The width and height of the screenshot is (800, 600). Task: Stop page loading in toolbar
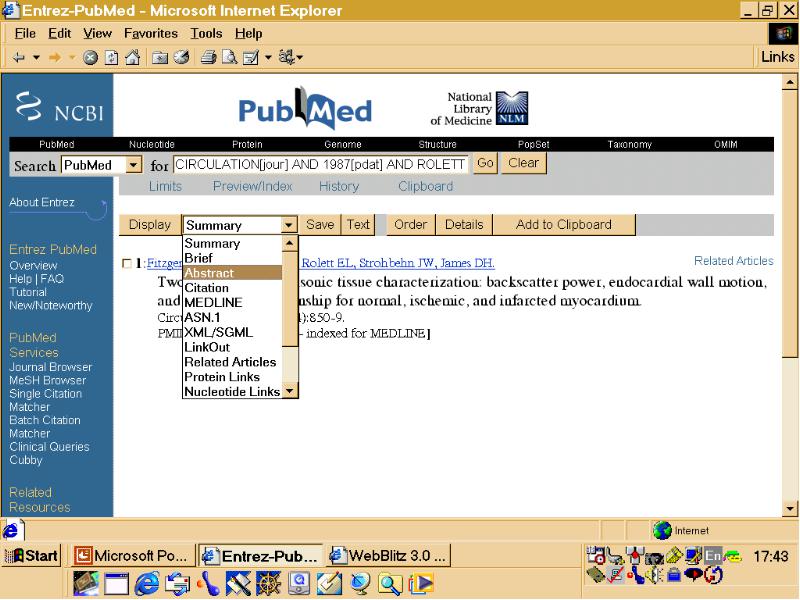(90, 58)
